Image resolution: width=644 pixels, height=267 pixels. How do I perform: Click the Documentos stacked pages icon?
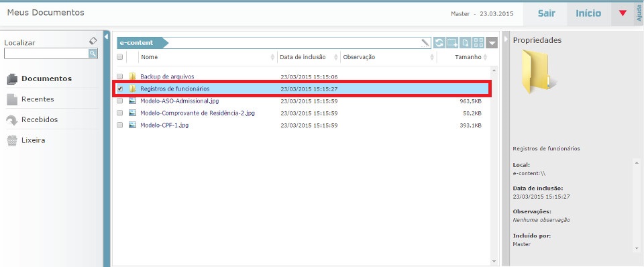click(x=12, y=79)
